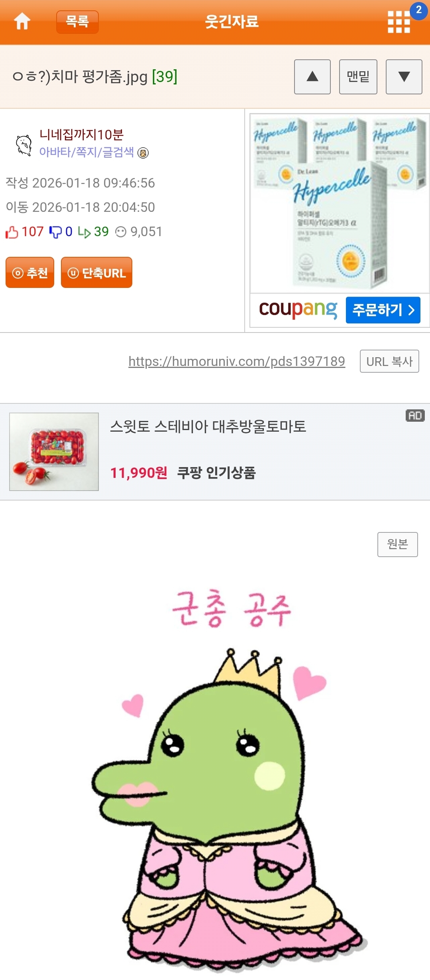Open the grid menu icon with badge
This screenshot has width=430, height=980.
point(399,22)
